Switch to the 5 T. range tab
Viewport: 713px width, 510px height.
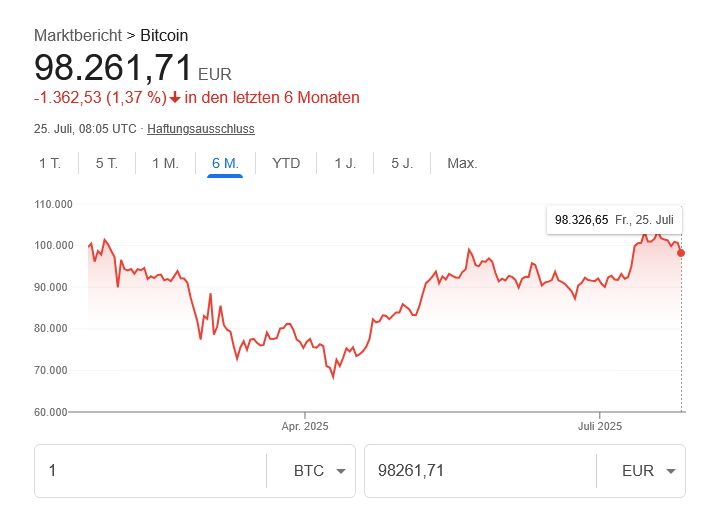(107, 163)
